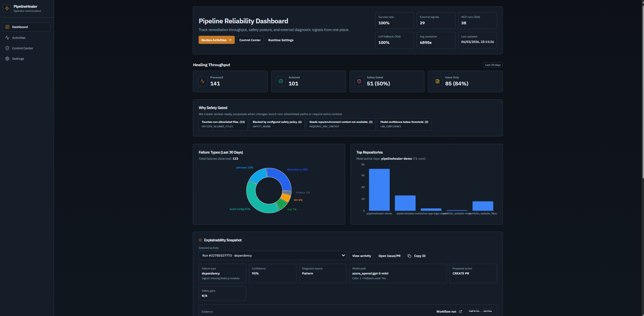Go to Activities in the sidebar

(x=26, y=38)
